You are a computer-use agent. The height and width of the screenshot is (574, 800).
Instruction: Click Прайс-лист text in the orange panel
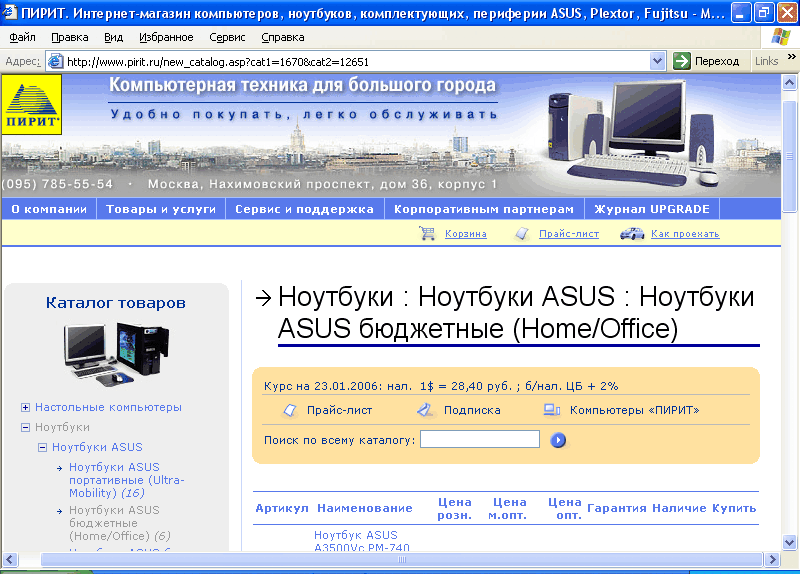point(339,410)
